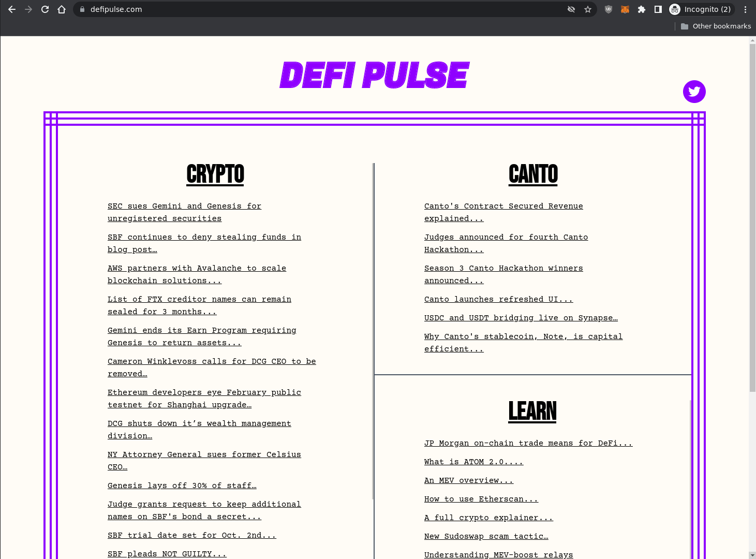
Task: Click inside the browser address bar
Action: (310, 9)
